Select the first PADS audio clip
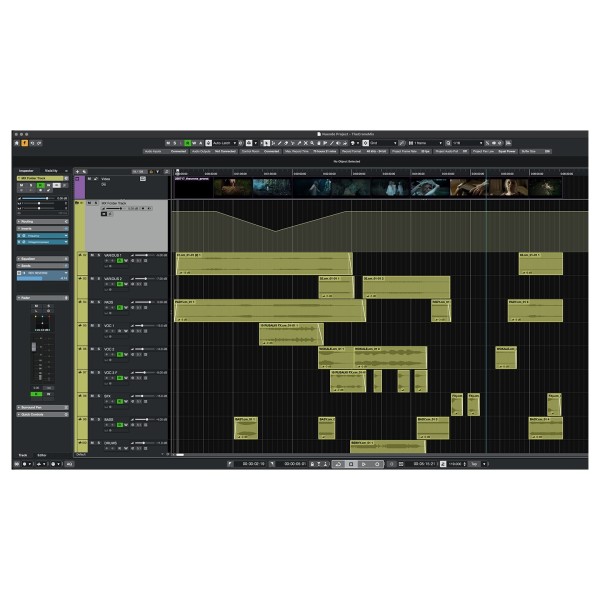The height and width of the screenshot is (600, 600). coord(270,310)
